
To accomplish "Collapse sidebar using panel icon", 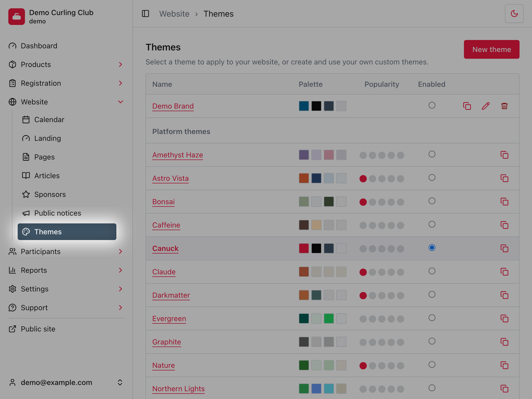I will [x=145, y=14].
